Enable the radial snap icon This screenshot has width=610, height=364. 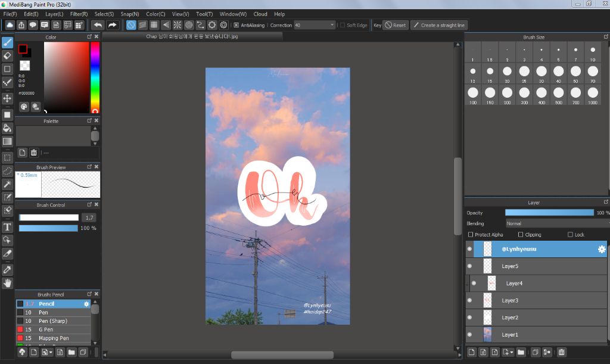click(177, 25)
